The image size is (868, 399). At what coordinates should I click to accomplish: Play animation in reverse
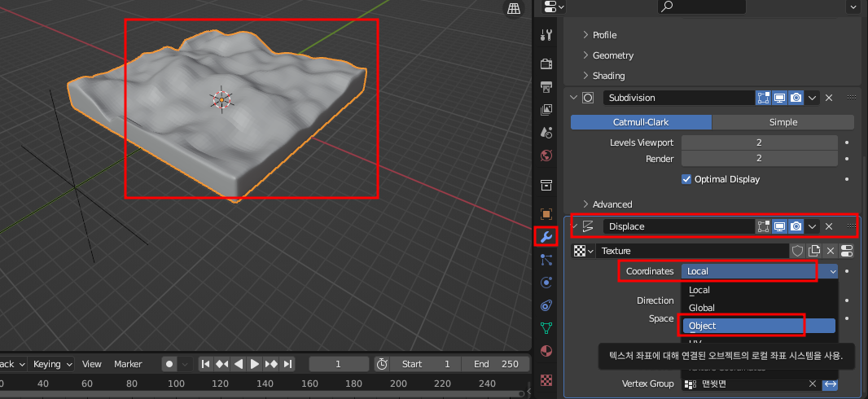pyautogui.click(x=239, y=364)
